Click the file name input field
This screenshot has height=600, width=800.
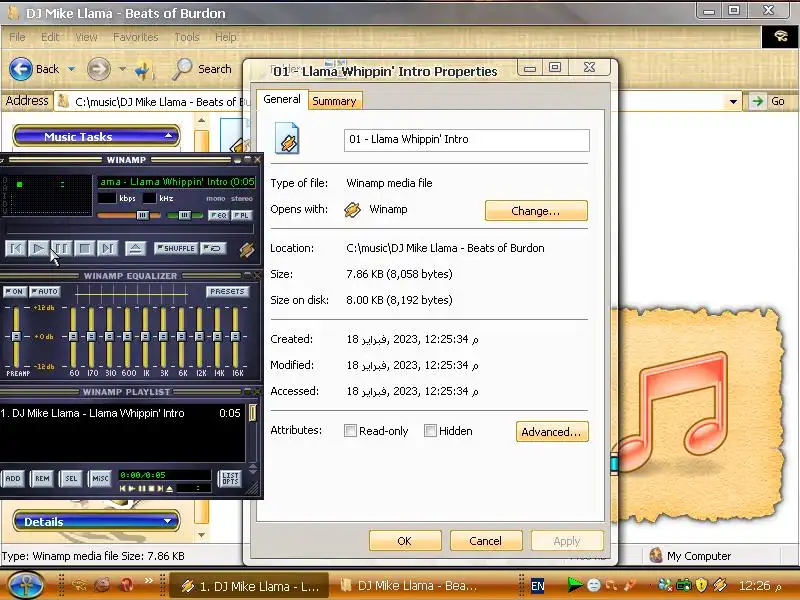pos(467,139)
